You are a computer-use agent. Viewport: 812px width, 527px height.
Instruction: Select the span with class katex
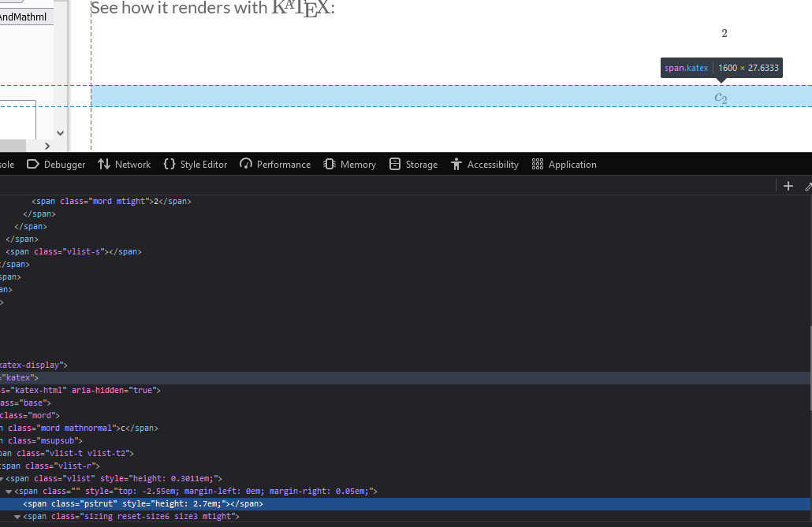coord(21,377)
